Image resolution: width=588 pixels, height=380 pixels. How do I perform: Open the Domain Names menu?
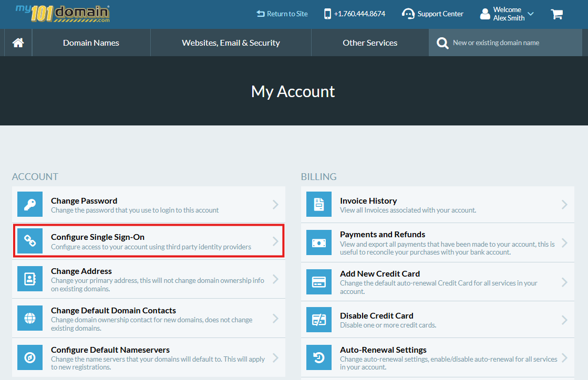[x=90, y=43]
